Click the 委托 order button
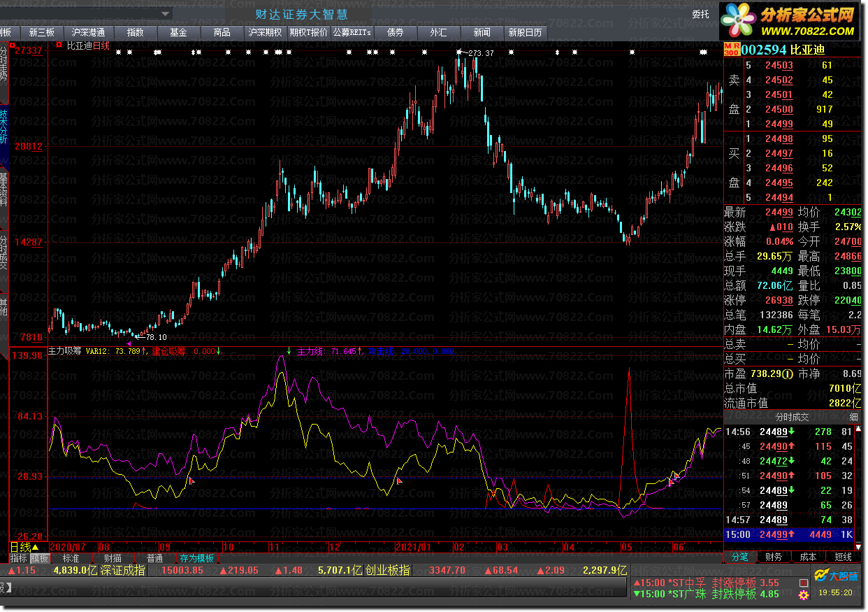868x612 pixels. pyautogui.click(x=700, y=14)
